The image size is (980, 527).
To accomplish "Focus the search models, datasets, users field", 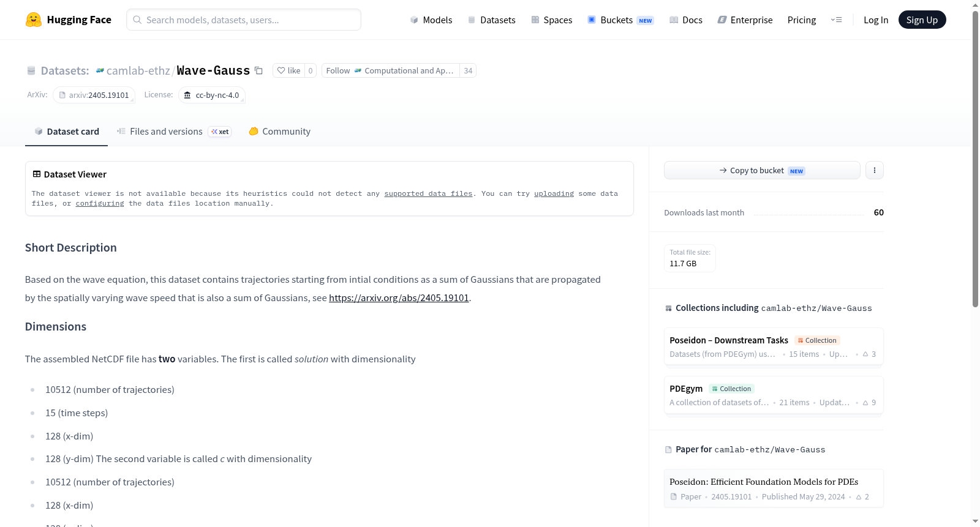I will 244,20.
